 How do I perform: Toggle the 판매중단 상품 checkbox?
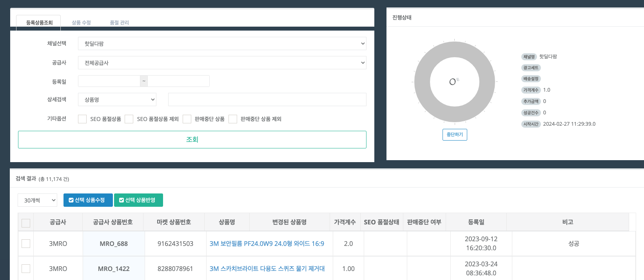pos(187,119)
